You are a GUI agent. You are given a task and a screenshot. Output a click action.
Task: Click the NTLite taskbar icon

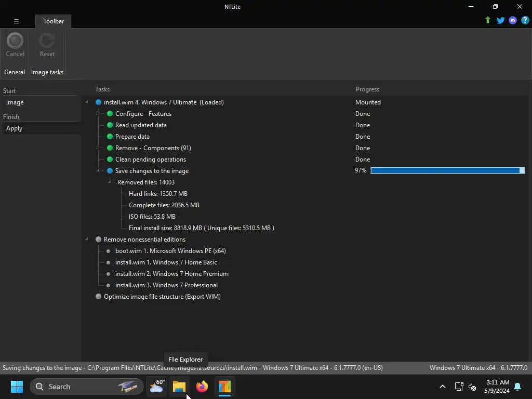pos(224,387)
